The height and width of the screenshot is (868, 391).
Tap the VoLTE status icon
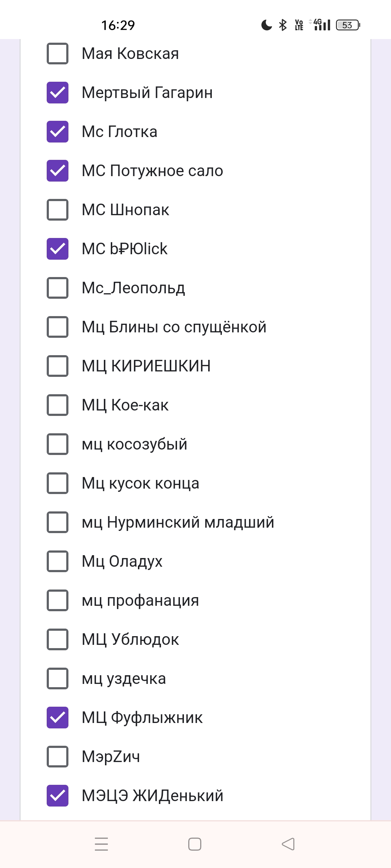[x=299, y=25]
